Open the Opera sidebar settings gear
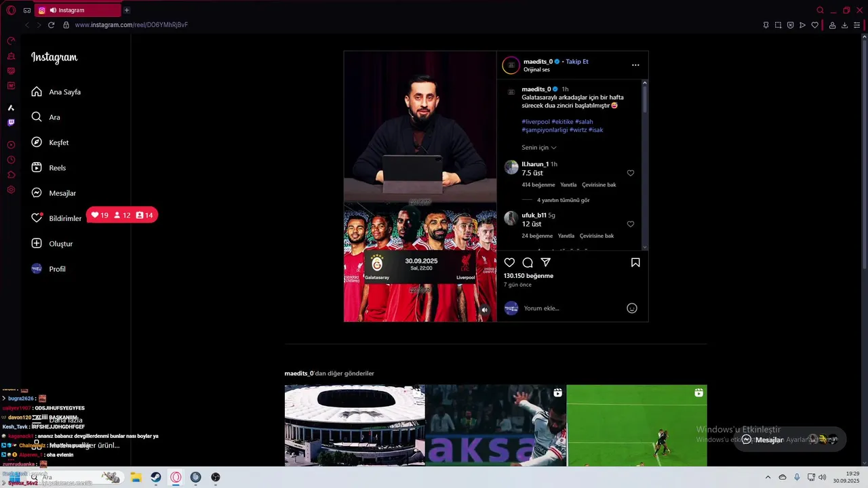868x488 pixels. click(x=11, y=190)
